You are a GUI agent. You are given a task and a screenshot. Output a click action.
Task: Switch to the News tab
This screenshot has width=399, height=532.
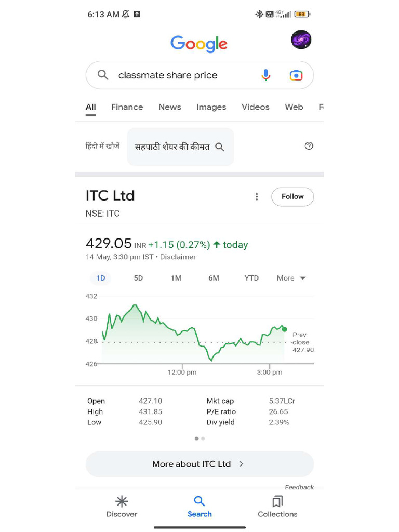(x=170, y=107)
